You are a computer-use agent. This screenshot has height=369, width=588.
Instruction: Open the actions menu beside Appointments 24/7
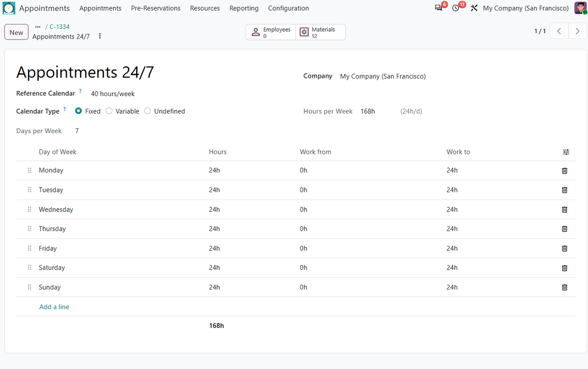[100, 36]
